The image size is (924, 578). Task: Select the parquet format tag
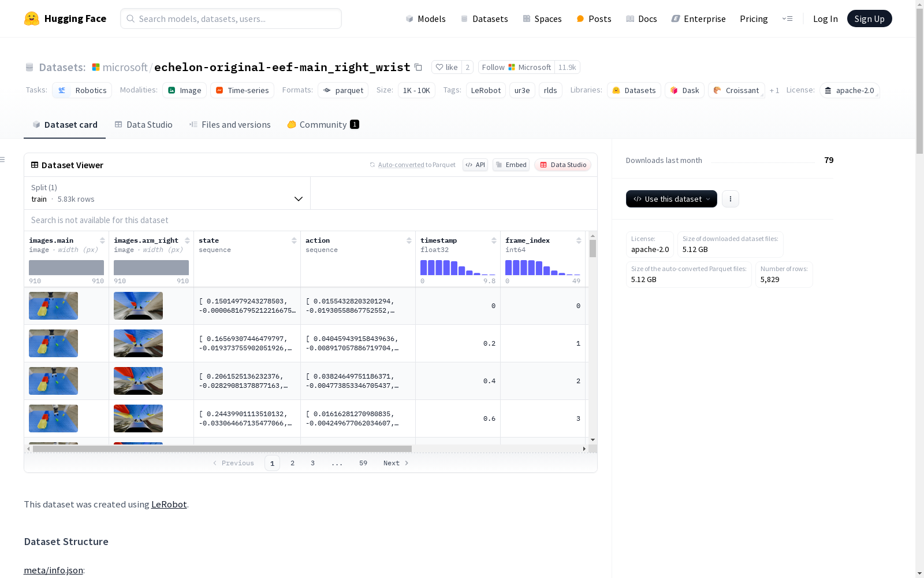pos(343,90)
